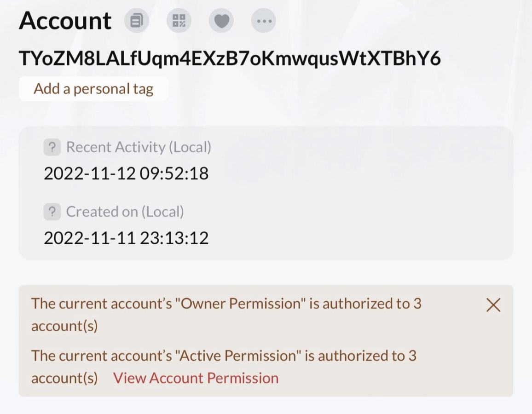Click the Account page heading

click(65, 21)
